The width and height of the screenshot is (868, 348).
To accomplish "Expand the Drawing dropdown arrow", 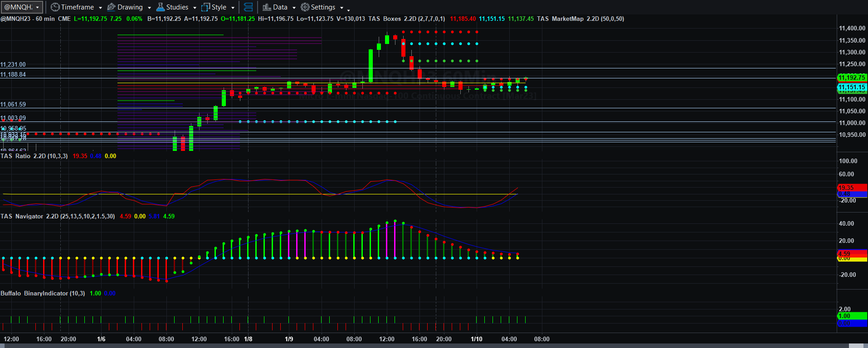I will [149, 8].
